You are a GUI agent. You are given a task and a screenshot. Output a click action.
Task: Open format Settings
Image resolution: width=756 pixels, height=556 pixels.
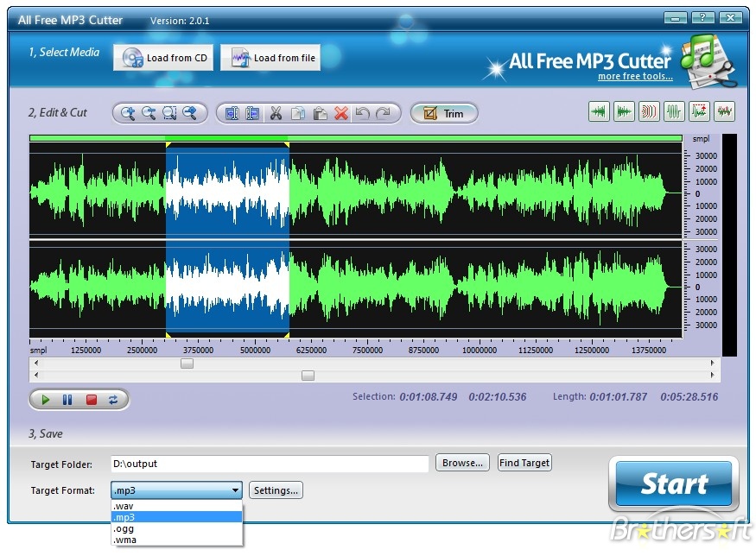tap(276, 490)
